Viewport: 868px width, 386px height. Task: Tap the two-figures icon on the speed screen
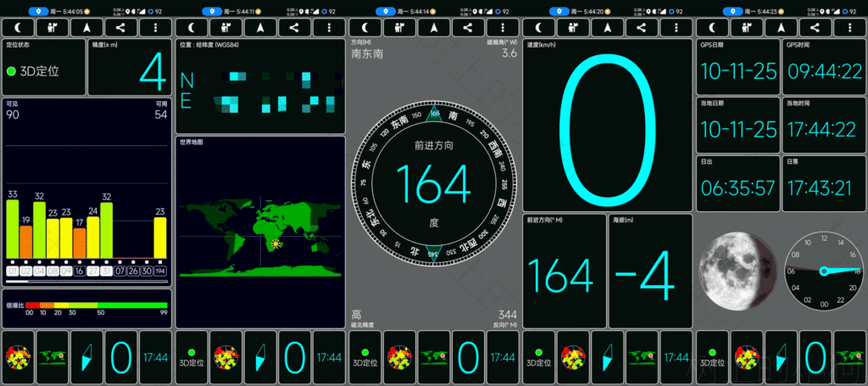tap(571, 27)
